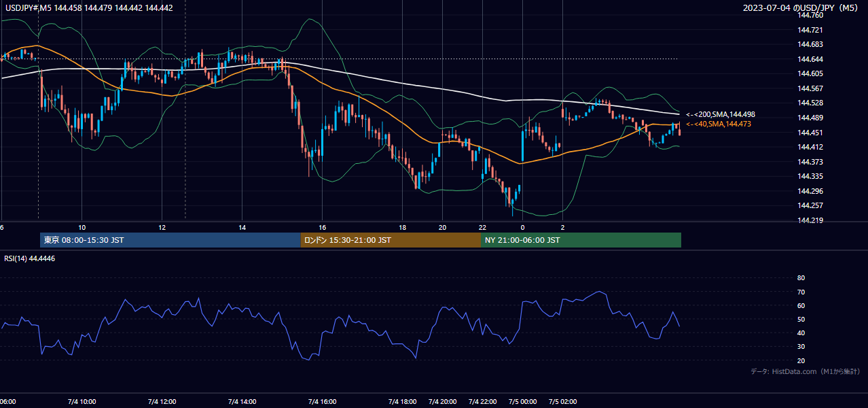Click the price axis value 144.528
Viewport: 868px width, 408px height.
809,103
